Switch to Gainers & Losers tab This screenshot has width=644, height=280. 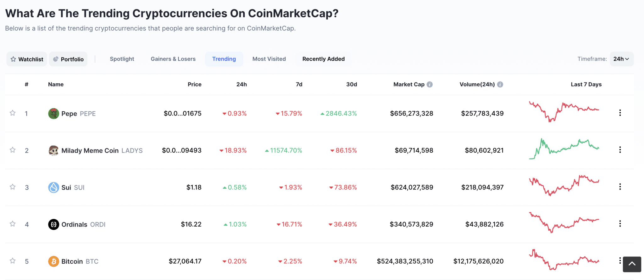click(x=173, y=59)
